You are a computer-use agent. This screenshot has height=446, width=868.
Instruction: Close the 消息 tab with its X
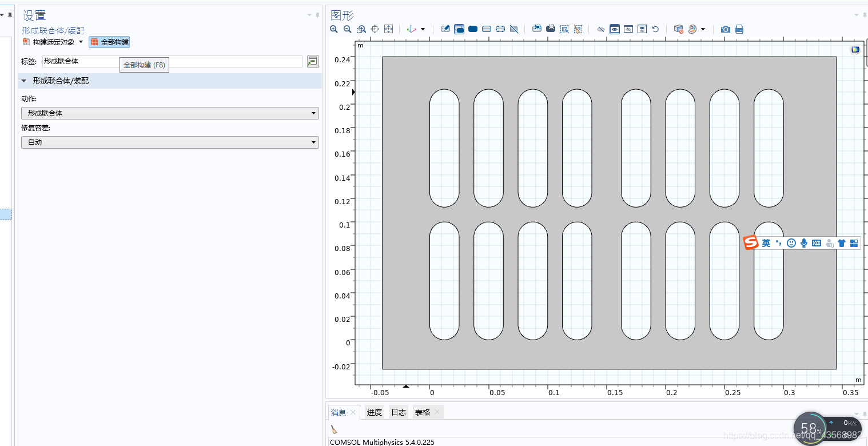[x=353, y=412]
